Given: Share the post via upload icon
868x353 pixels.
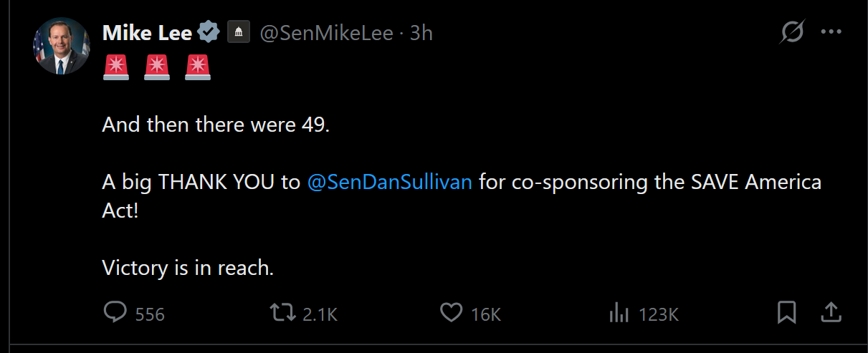Looking at the screenshot, I should pyautogui.click(x=830, y=313).
